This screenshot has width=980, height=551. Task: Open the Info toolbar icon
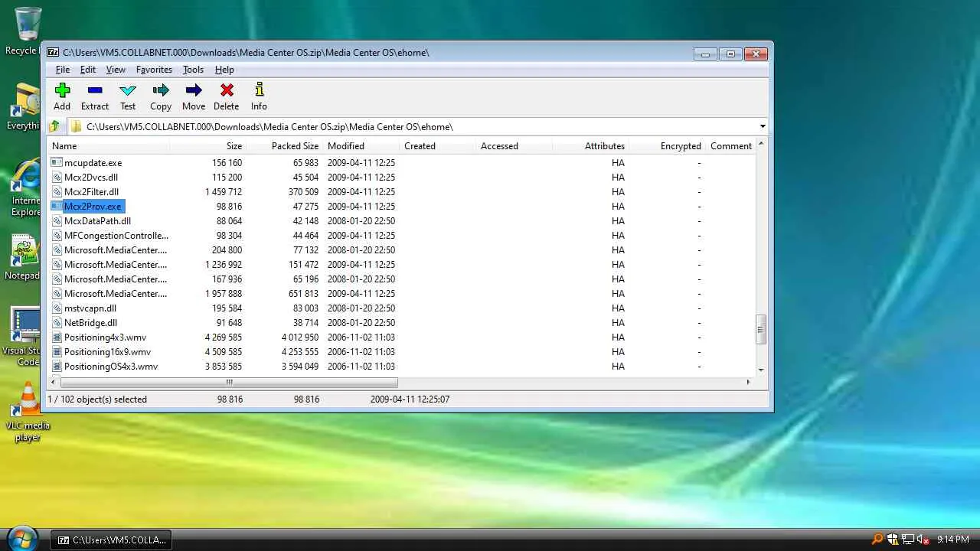260,91
